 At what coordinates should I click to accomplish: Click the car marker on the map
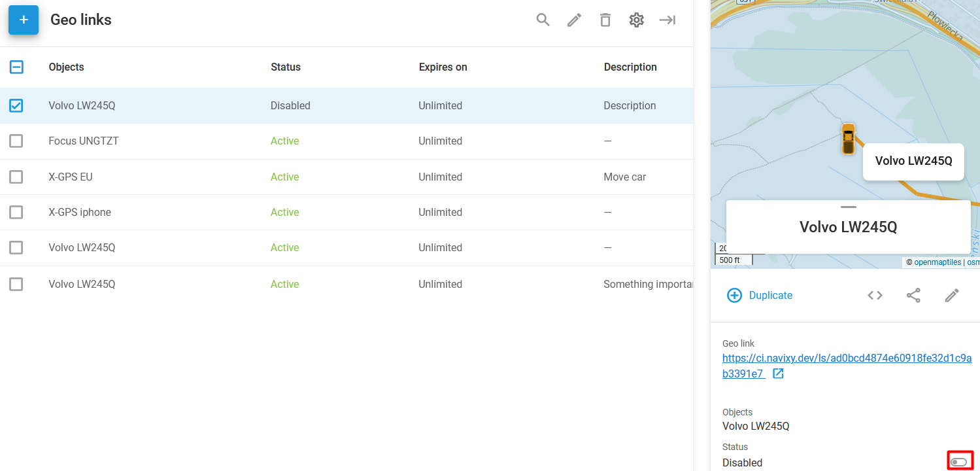point(848,139)
